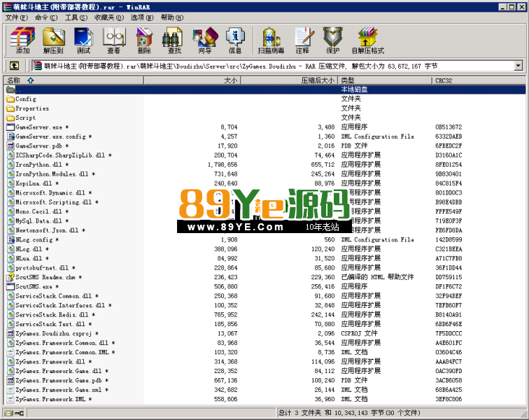Sort by the 大小 column header

[192, 80]
